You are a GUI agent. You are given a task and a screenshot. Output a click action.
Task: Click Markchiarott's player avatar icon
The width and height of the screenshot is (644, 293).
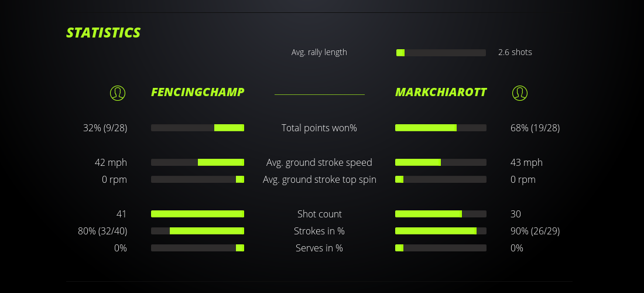(x=519, y=93)
